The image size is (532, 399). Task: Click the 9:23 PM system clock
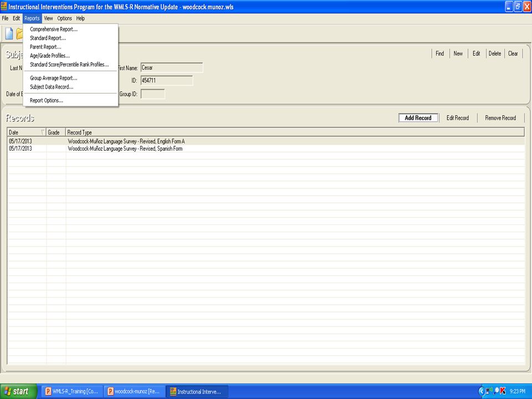point(518,391)
